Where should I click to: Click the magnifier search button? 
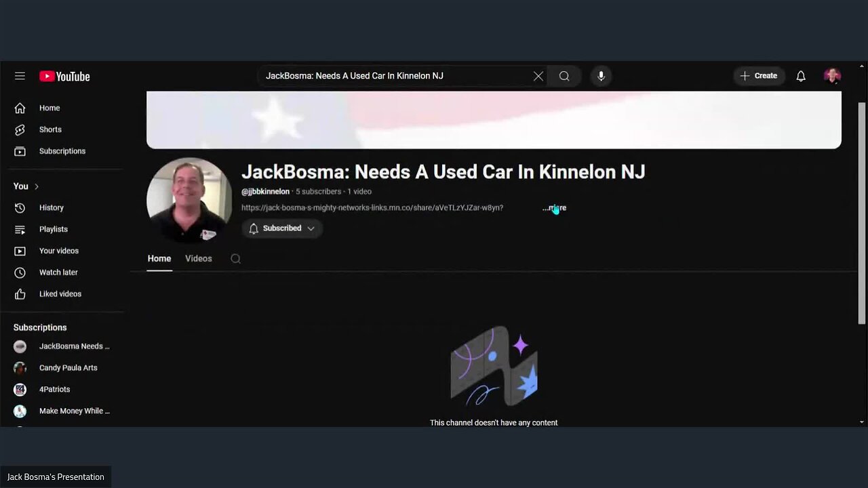pos(564,76)
